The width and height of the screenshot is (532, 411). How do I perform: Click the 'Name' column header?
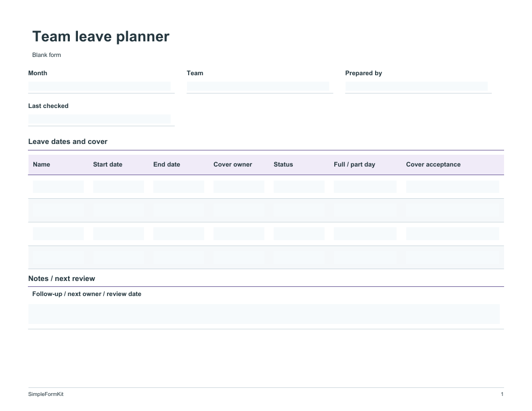click(41, 164)
